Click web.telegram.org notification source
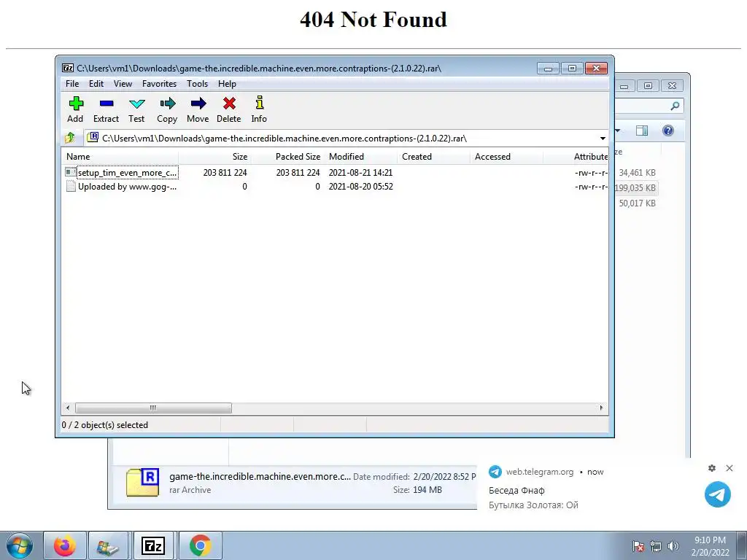This screenshot has width=747, height=560. (x=539, y=472)
